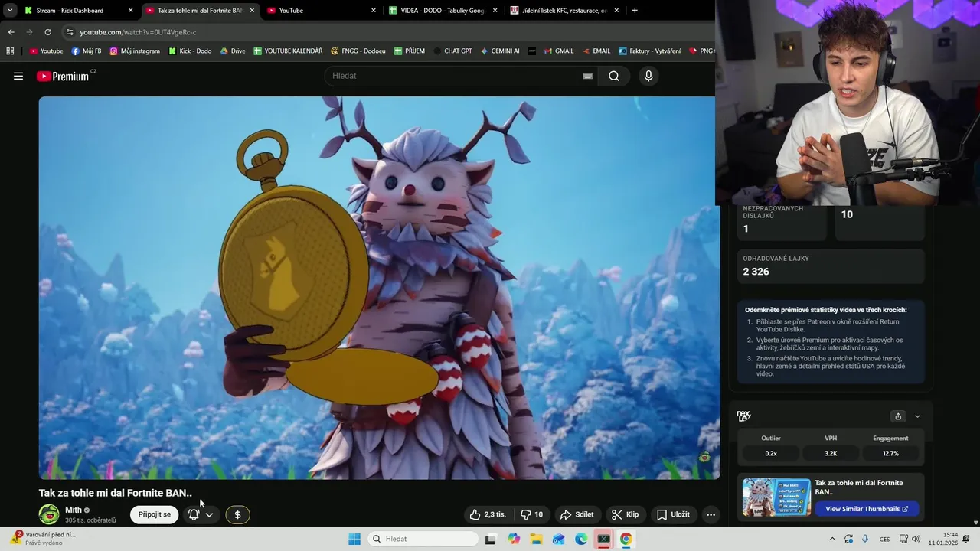This screenshot has width=980, height=551.
Task: Switch to VIDEA - DODO Google Sheets tab
Action: (443, 11)
